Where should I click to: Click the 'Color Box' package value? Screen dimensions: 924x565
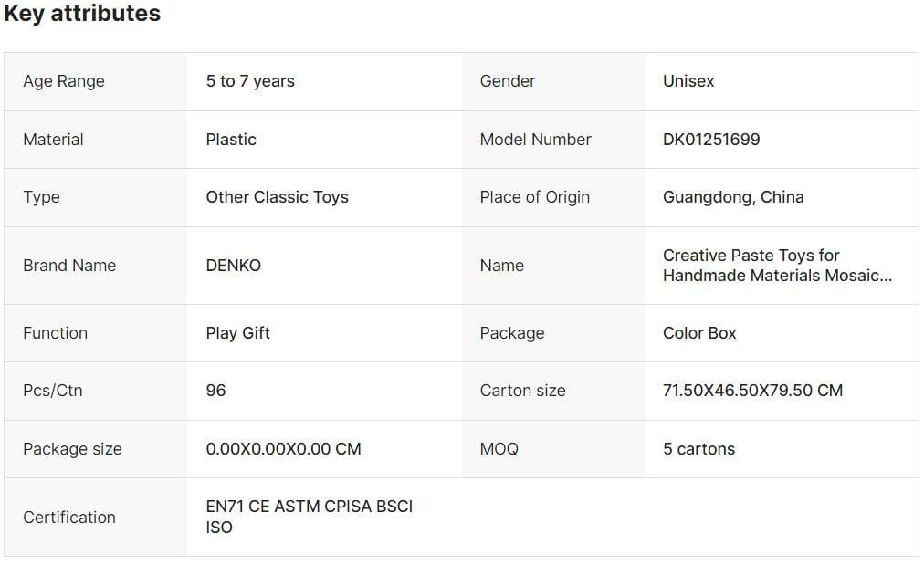(699, 333)
